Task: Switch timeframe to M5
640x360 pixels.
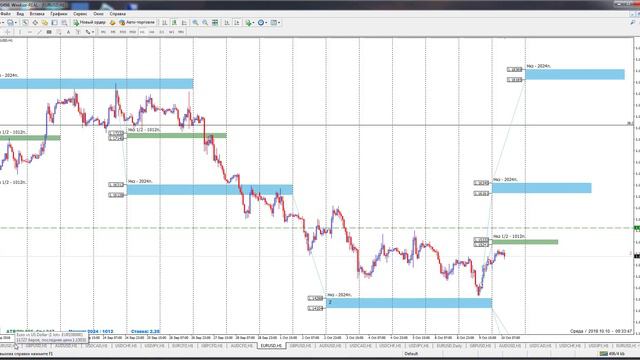Action: [113, 32]
